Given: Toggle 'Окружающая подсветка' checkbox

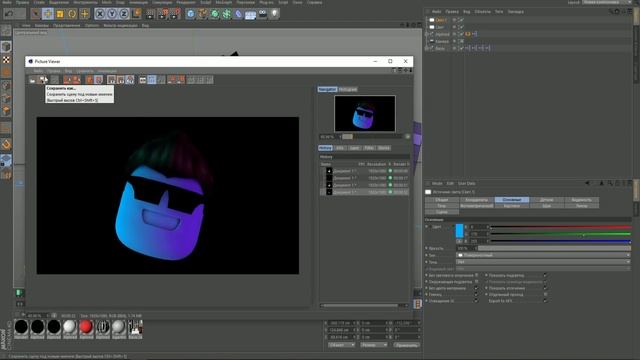Looking at the screenshot, I should pyautogui.click(x=476, y=282).
